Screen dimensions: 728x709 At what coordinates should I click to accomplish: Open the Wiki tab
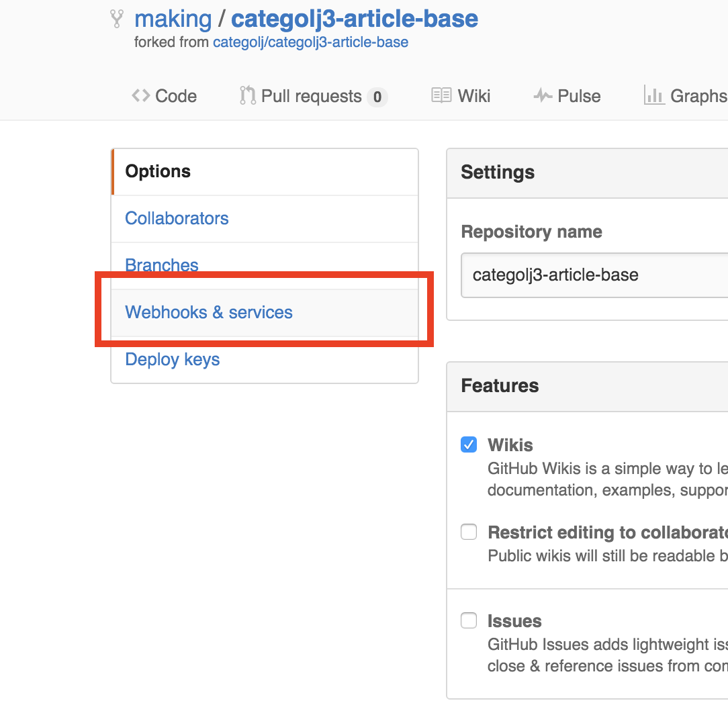coord(473,96)
